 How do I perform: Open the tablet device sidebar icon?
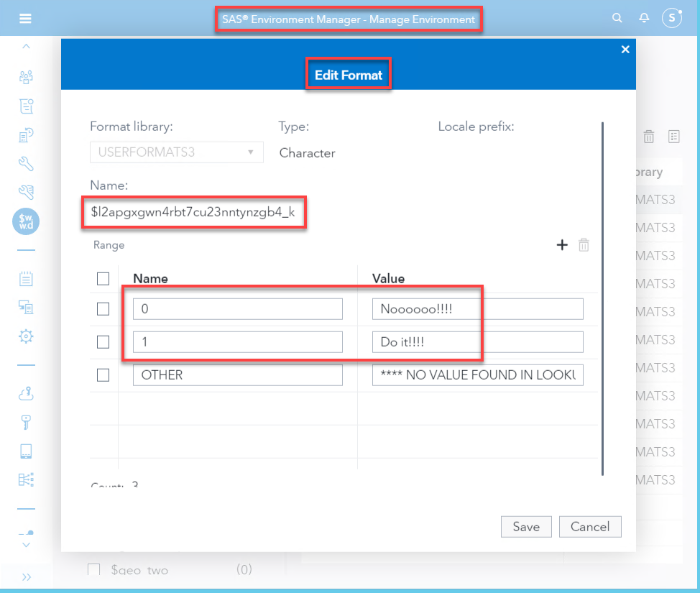(x=26, y=451)
